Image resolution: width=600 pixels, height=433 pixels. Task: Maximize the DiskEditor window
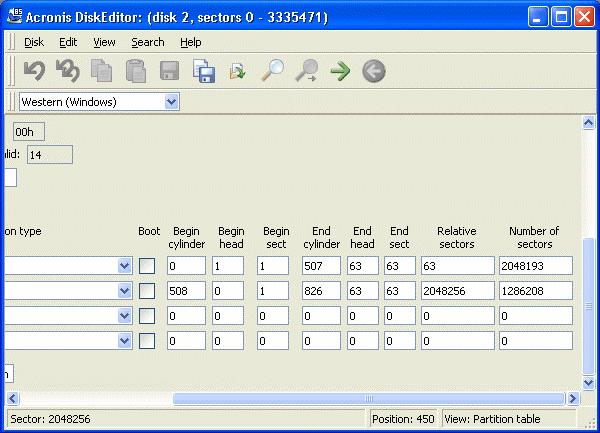[561, 17]
